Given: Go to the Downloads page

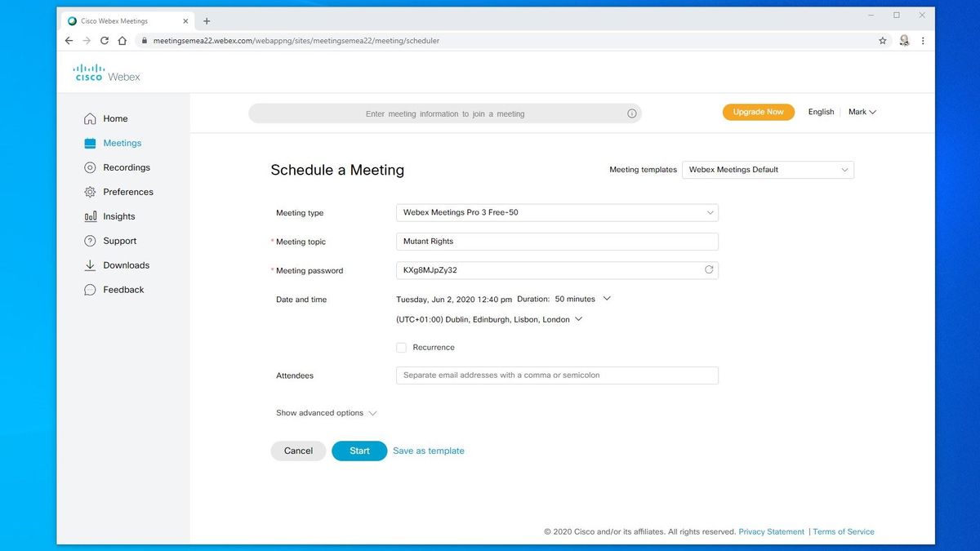Looking at the screenshot, I should coord(126,265).
